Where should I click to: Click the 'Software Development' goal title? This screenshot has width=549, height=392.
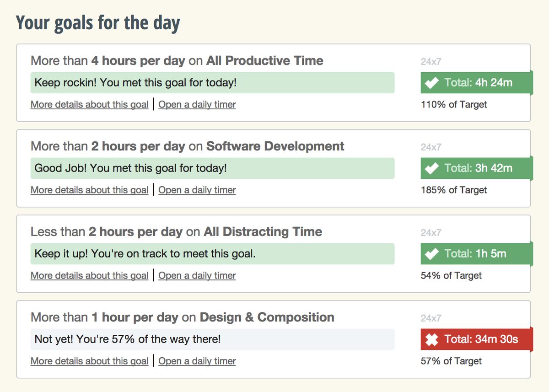coord(275,146)
